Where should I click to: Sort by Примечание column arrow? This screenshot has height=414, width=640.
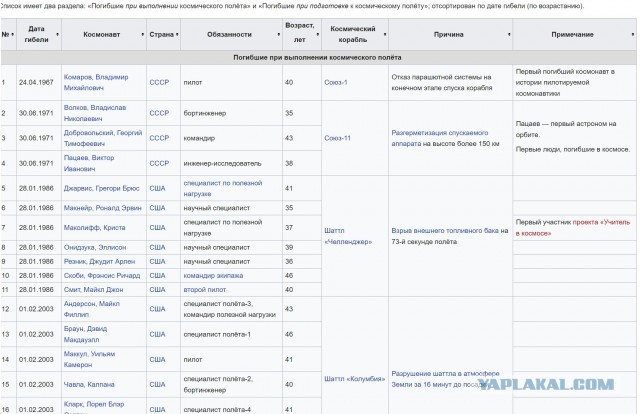(x=633, y=34)
